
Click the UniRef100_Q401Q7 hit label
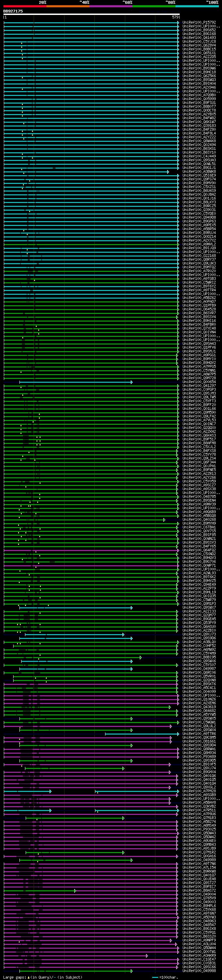click(199, 876)
